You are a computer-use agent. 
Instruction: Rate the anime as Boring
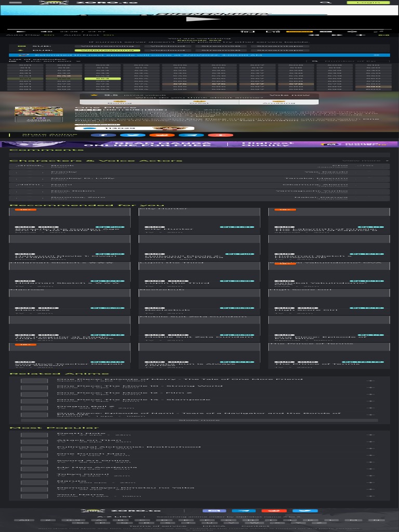(x=119, y=102)
